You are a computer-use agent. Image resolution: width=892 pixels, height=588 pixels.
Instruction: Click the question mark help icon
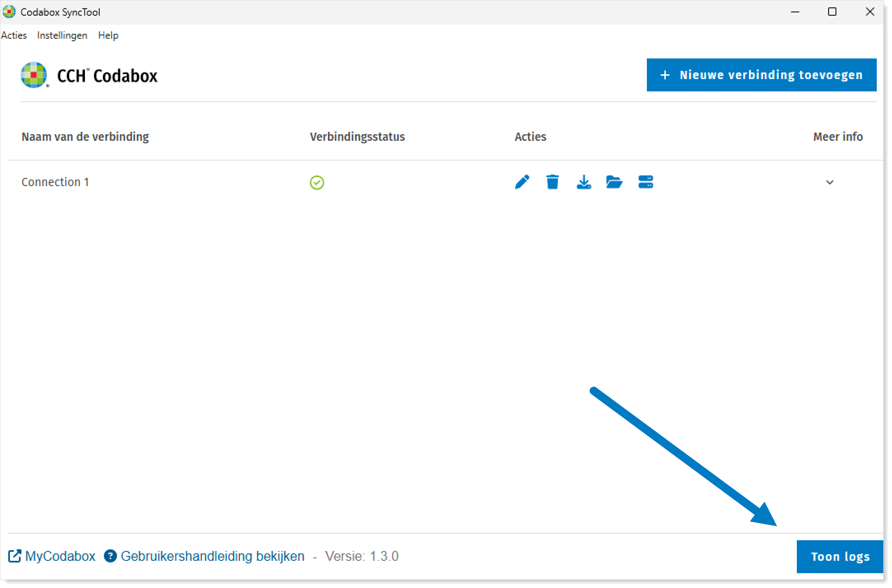point(110,556)
